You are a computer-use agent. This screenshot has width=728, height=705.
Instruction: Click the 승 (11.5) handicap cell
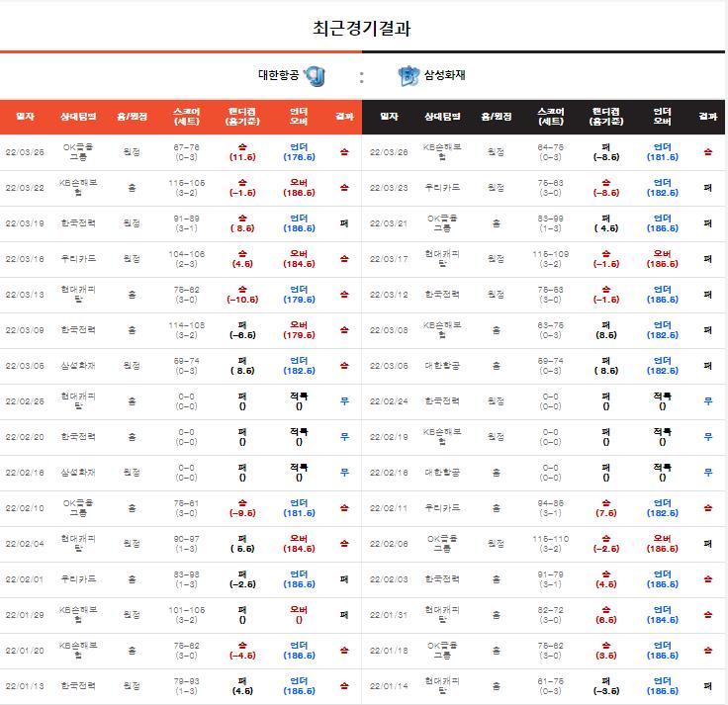(242, 152)
